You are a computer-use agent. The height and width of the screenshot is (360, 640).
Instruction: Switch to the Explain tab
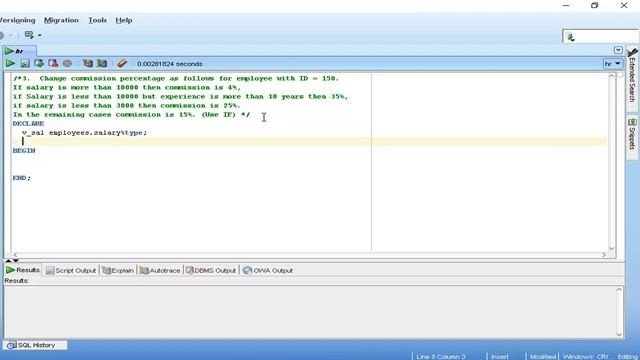(x=118, y=270)
